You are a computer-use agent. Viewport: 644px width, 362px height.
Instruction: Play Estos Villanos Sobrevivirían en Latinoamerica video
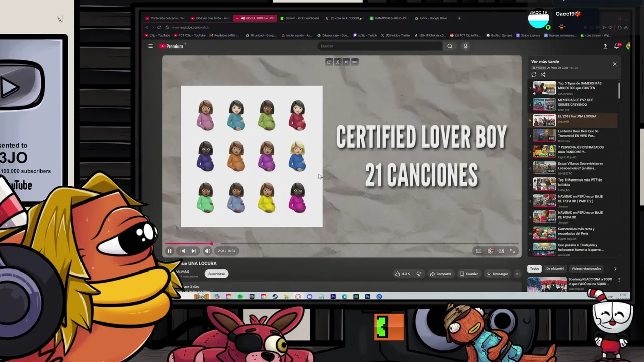click(x=574, y=167)
